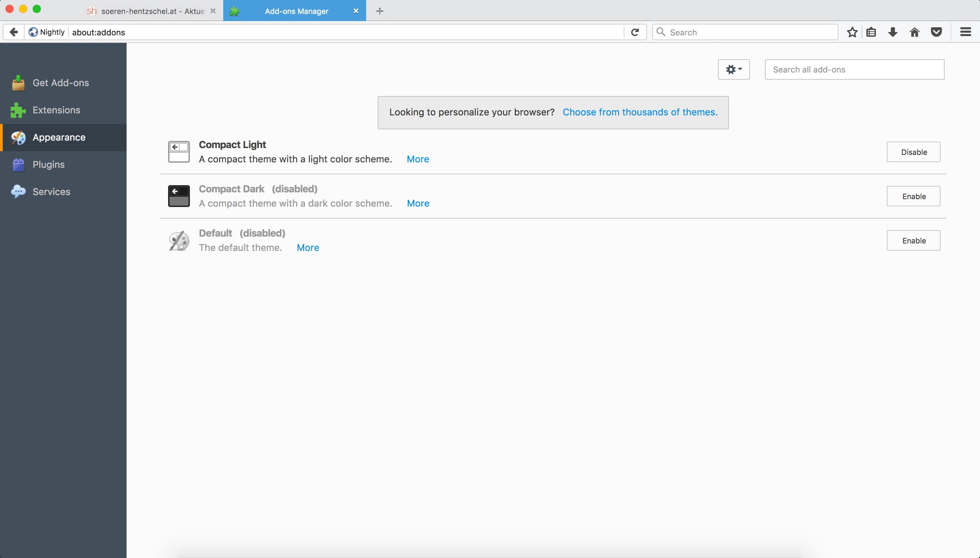Enable the Default theme
Viewport: 980px width, 558px height.
coord(913,241)
